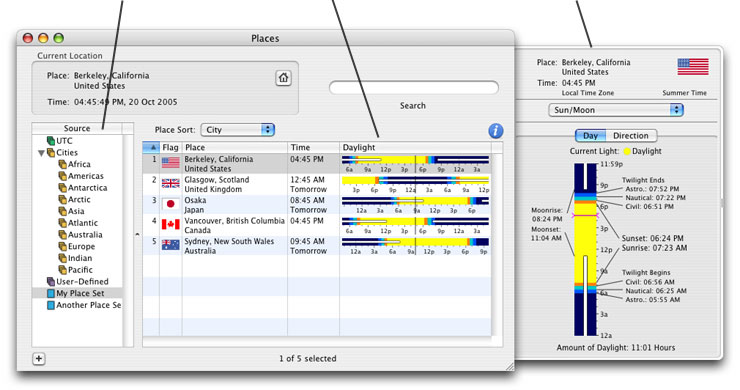Click the United States flag in the Berkeley row
Image resolution: width=740 pixels, height=390 pixels.
tap(170, 163)
